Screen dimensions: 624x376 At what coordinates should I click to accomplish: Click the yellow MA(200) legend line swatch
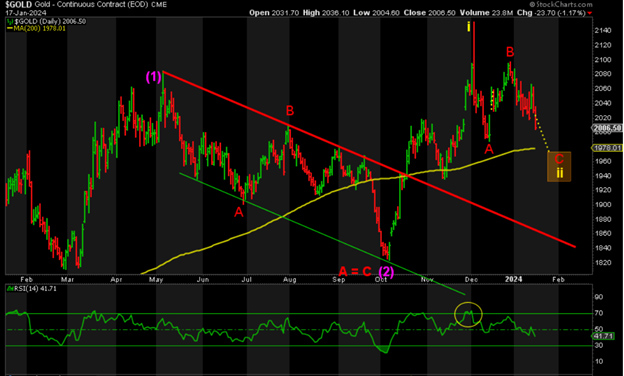pos(10,28)
